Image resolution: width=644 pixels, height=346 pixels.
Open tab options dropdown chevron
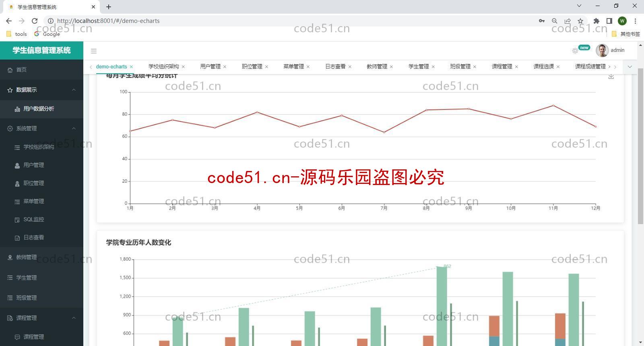click(x=630, y=67)
